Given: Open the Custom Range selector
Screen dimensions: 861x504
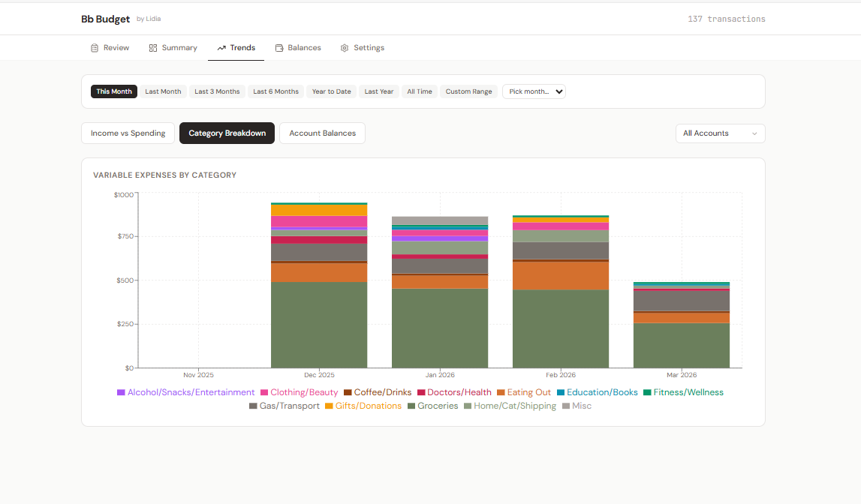Looking at the screenshot, I should tap(468, 91).
